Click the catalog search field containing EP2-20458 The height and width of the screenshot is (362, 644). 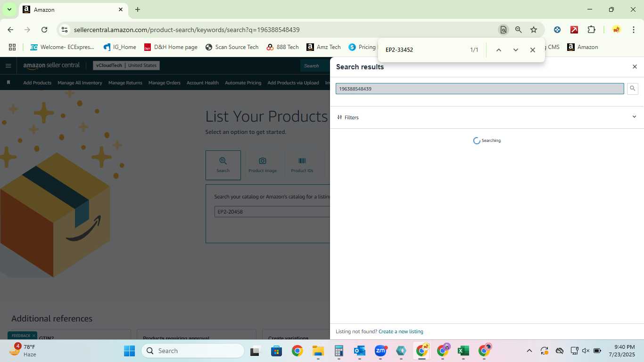(x=272, y=212)
